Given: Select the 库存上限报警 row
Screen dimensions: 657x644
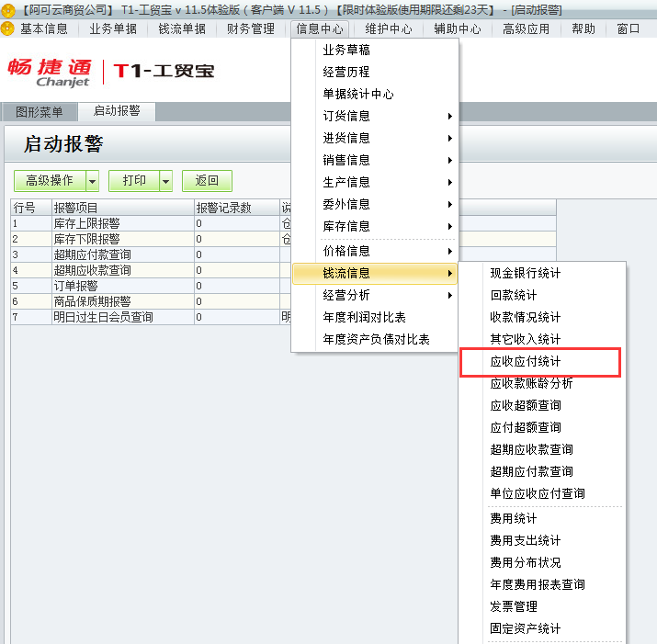Looking at the screenshot, I should (x=151, y=223).
